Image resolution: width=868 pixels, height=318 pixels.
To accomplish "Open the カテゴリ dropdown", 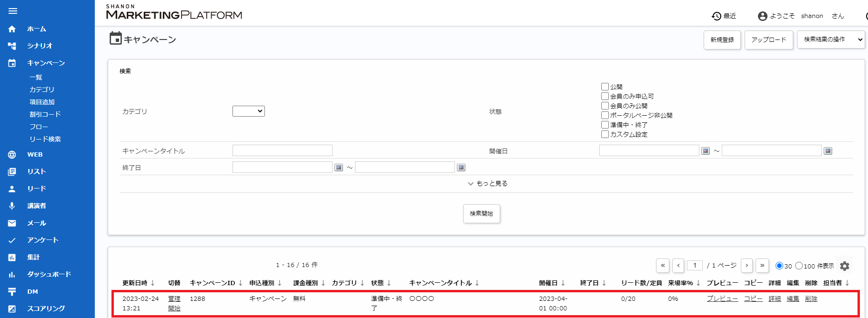I will tap(249, 111).
